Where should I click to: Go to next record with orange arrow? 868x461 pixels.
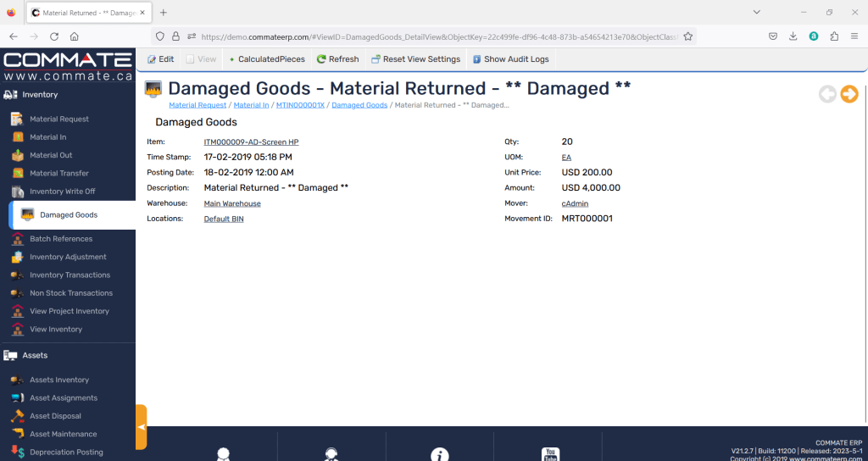pyautogui.click(x=849, y=95)
